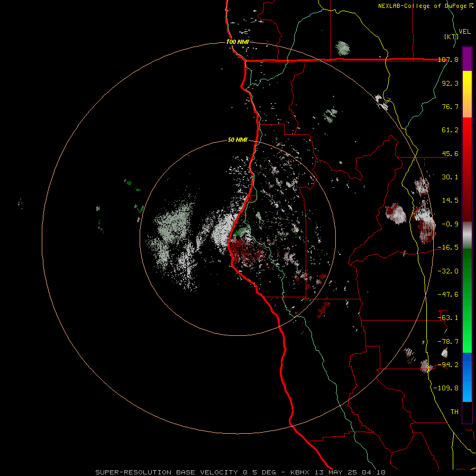Click the 107.8 velocity scale value
The image size is (476, 476).
coord(448,59)
